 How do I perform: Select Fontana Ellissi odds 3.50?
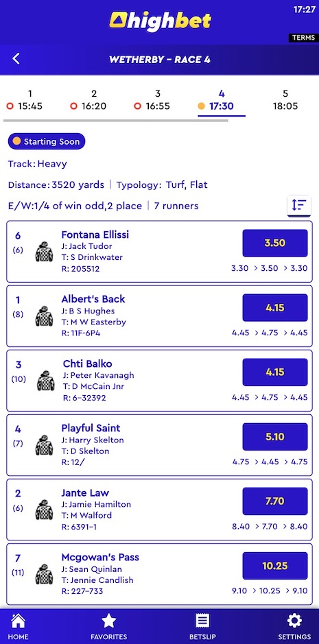tap(275, 243)
